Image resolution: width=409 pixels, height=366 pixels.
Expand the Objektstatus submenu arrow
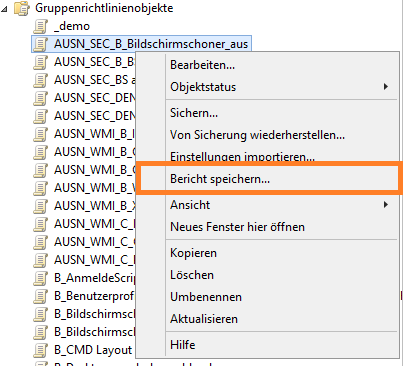click(386, 87)
